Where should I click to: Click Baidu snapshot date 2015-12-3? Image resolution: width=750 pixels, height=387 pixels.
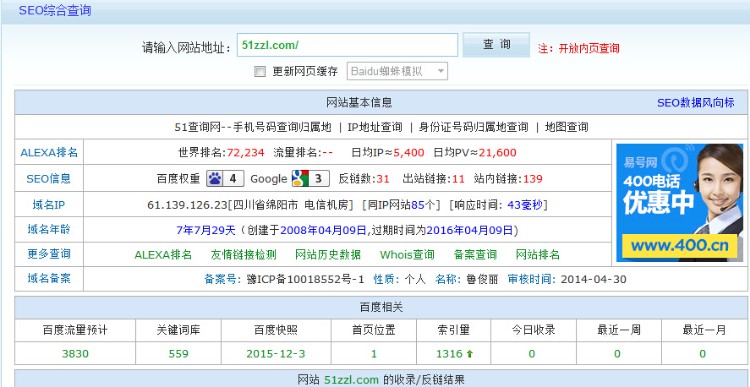click(x=276, y=354)
